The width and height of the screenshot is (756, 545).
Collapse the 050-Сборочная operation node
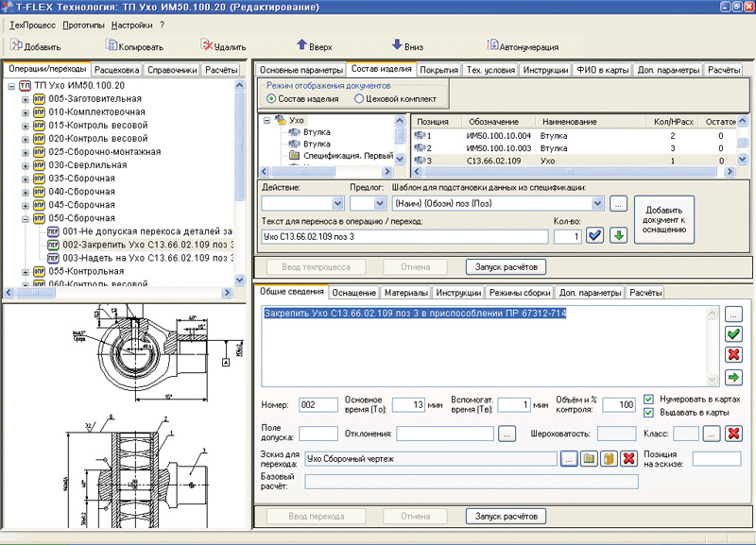(x=26, y=219)
